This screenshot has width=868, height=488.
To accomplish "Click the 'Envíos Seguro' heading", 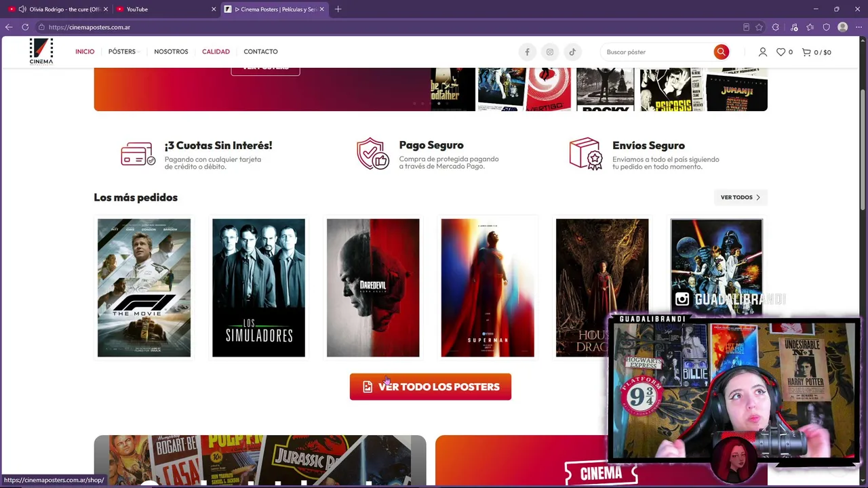I will click(x=648, y=146).
